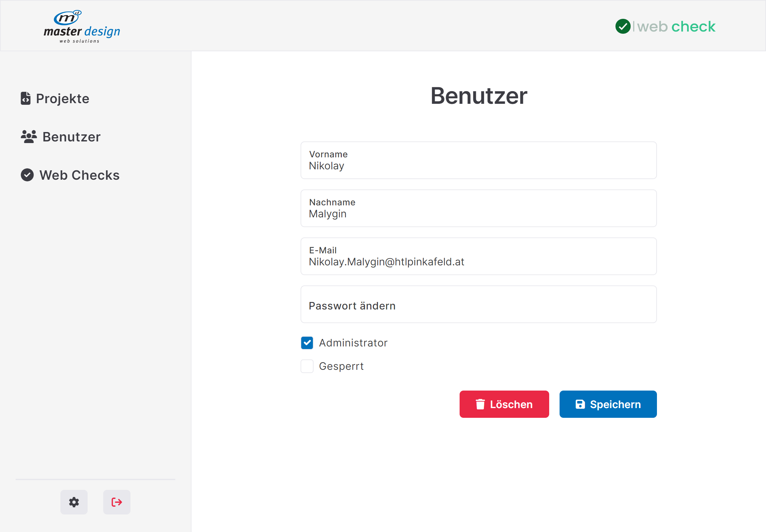Click into the Passwort ändern field
The image size is (766, 532).
(478, 304)
